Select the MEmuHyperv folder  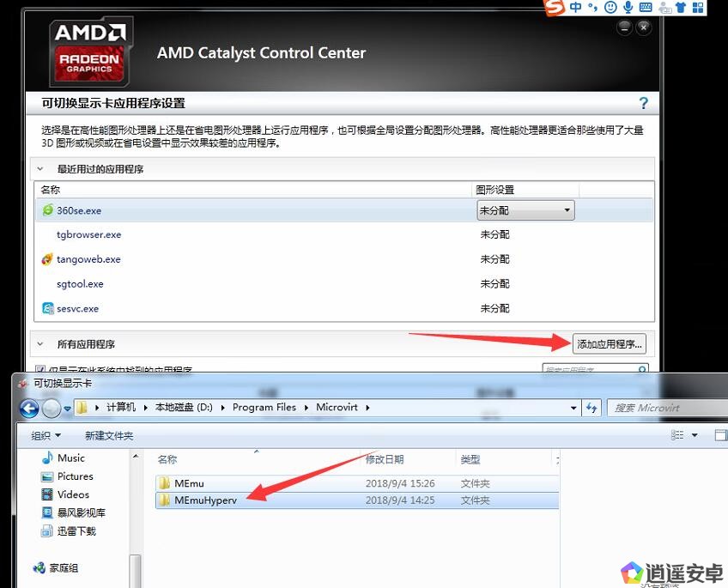pos(204,500)
